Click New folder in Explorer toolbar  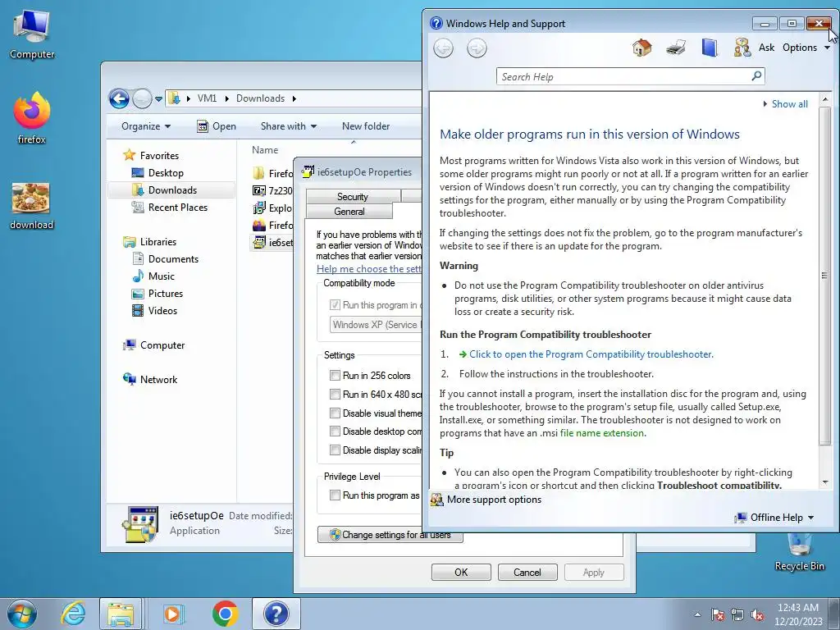click(366, 126)
